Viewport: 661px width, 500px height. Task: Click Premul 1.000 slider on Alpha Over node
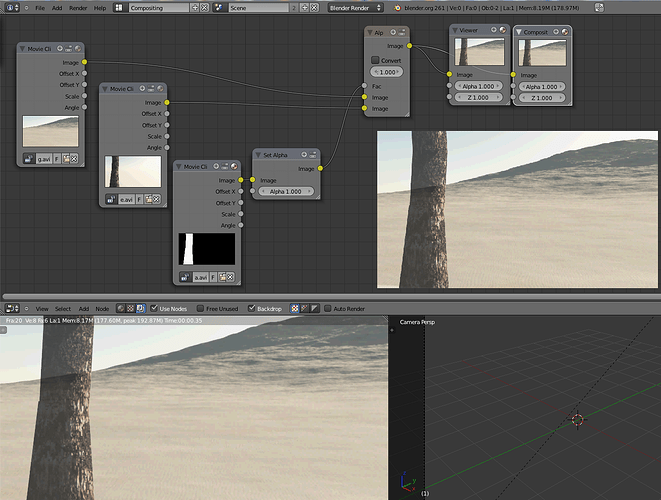[386, 72]
